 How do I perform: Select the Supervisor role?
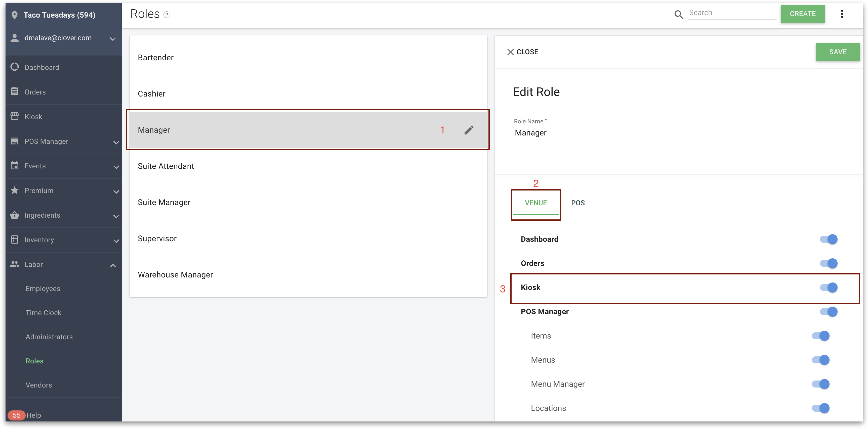(x=308, y=239)
